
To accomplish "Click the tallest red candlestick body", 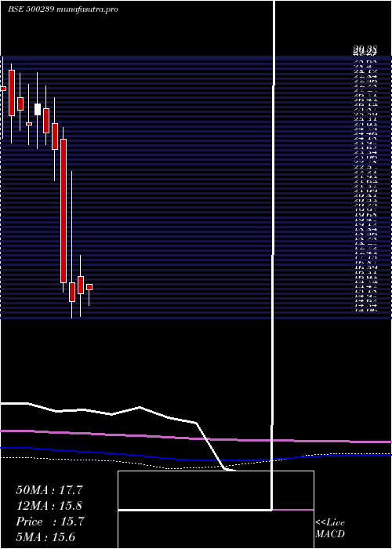I will (64, 211).
